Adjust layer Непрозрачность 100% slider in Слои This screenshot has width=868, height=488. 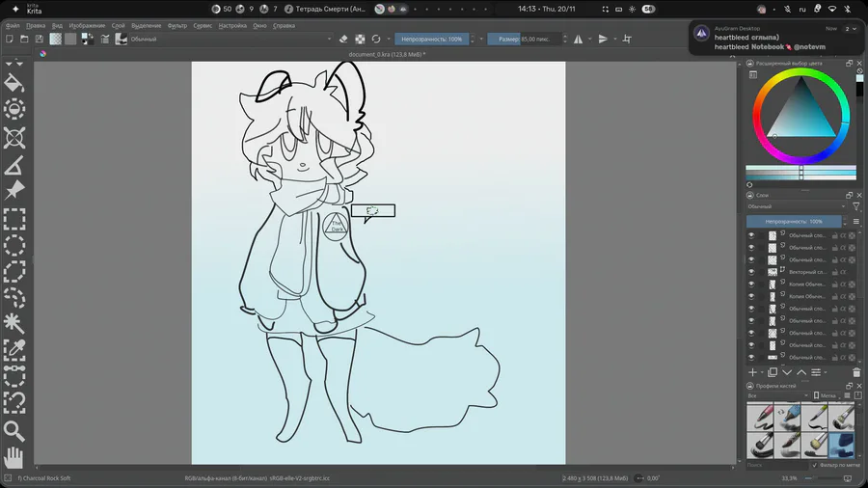[794, 221]
